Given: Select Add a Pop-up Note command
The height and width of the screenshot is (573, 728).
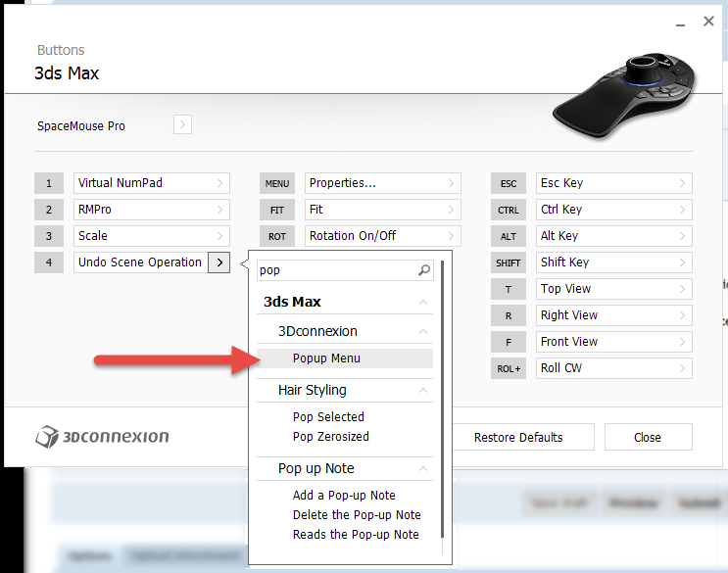Looking at the screenshot, I should (x=345, y=495).
